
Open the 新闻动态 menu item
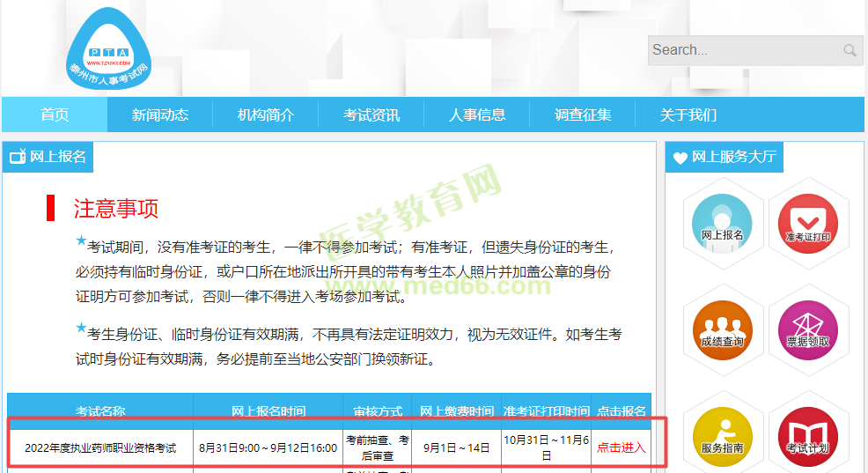[160, 115]
